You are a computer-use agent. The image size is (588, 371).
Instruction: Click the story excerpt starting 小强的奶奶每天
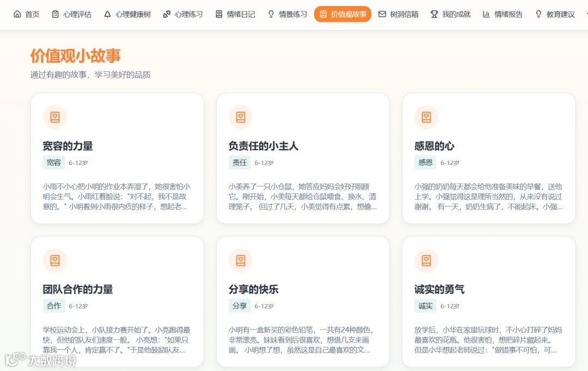coord(488,197)
